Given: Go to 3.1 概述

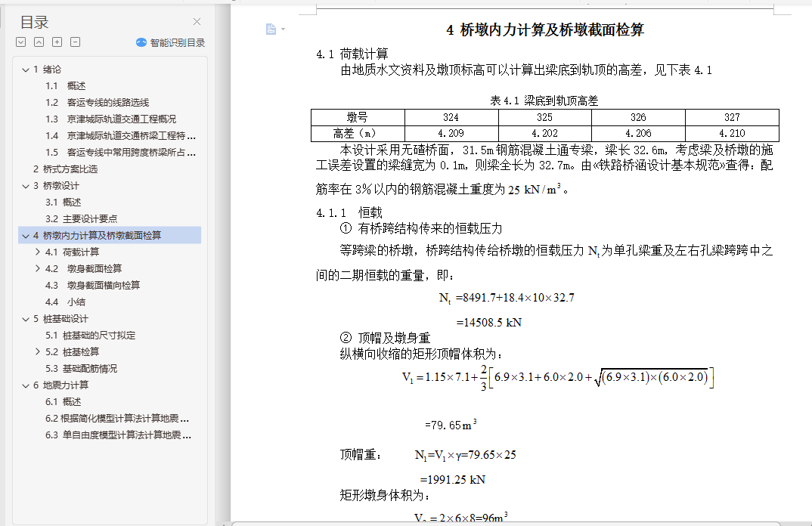Looking at the screenshot, I should [64, 203].
